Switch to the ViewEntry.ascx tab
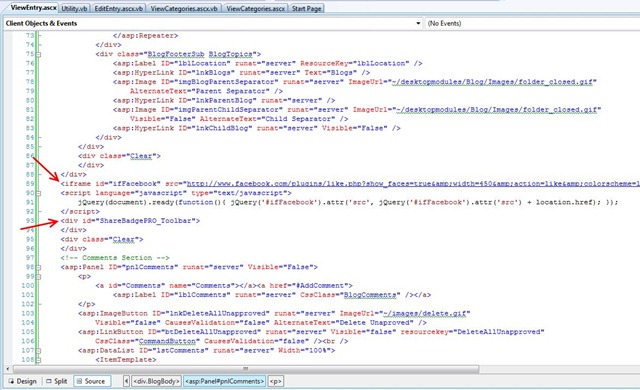 [x=33, y=7]
